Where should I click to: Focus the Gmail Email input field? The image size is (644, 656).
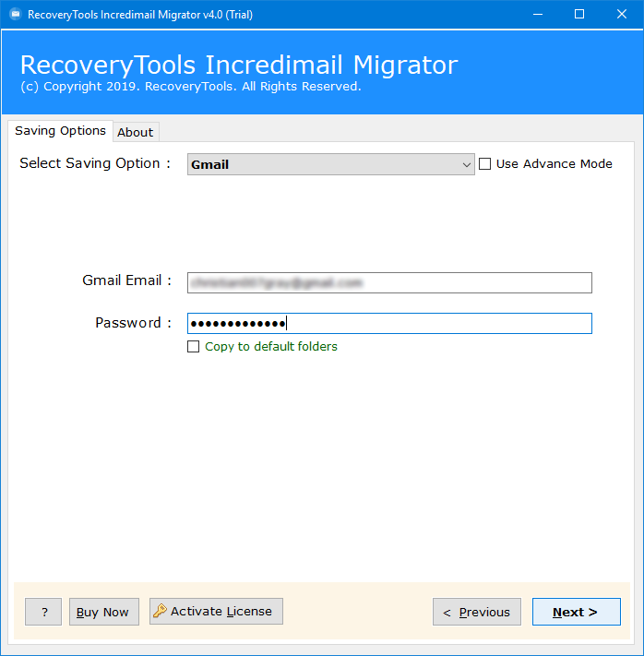pyautogui.click(x=389, y=283)
